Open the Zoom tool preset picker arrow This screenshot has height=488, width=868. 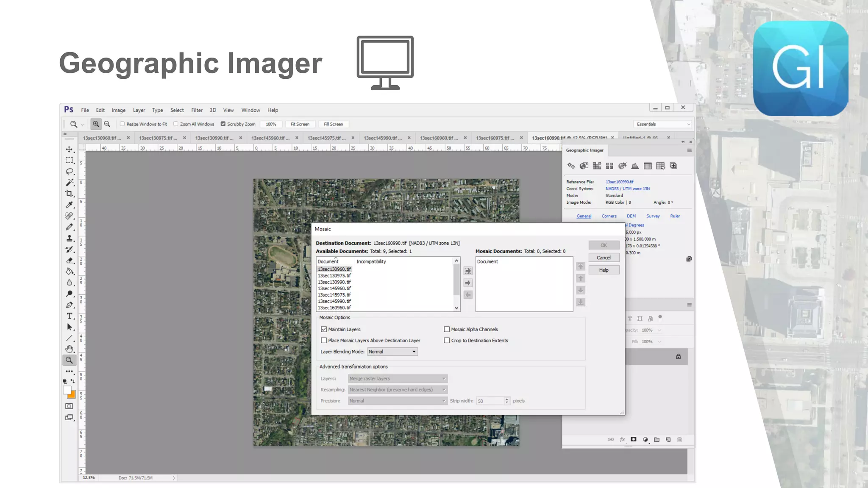pos(82,125)
